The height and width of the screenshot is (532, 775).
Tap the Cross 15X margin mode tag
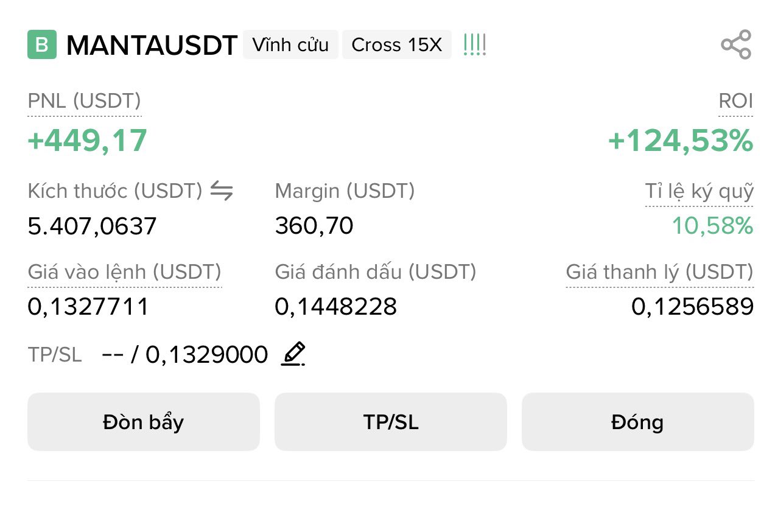(x=396, y=44)
